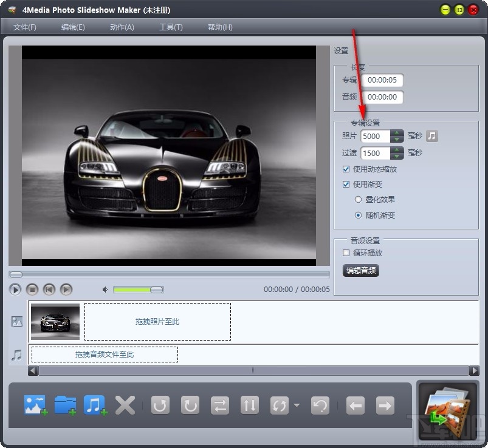Open the add folder tool

pyautogui.click(x=65, y=405)
